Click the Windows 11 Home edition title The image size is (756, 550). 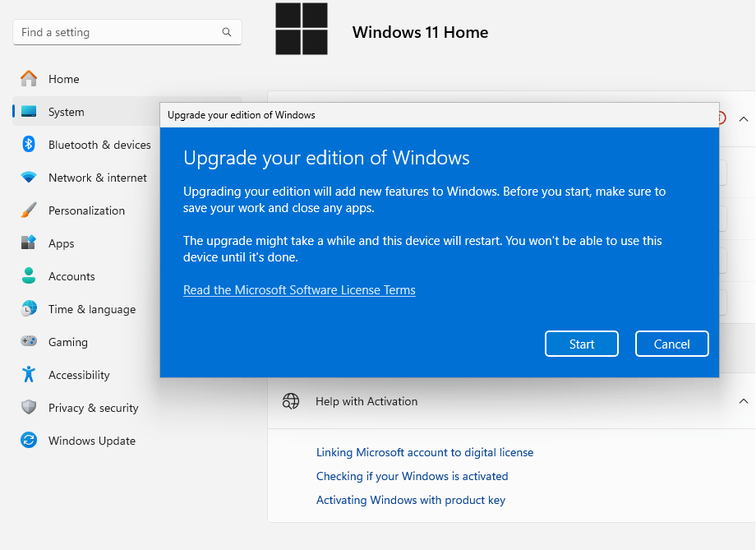pyautogui.click(x=421, y=32)
